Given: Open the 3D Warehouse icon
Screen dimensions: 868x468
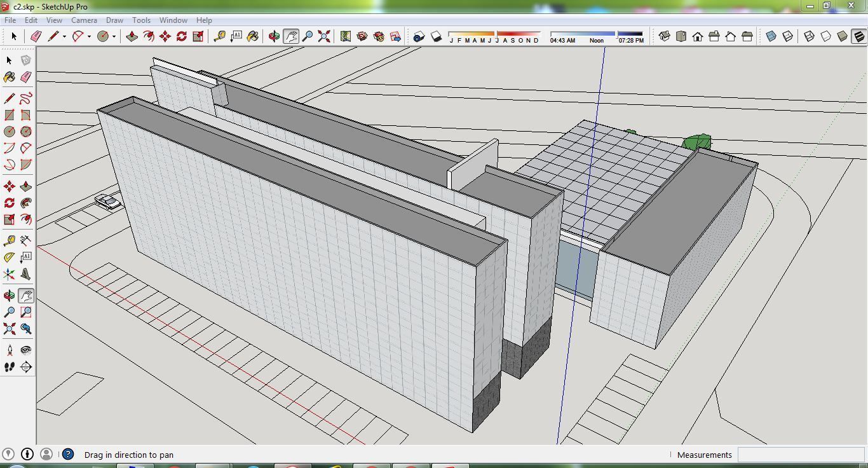Looking at the screenshot, I should pos(362,36).
